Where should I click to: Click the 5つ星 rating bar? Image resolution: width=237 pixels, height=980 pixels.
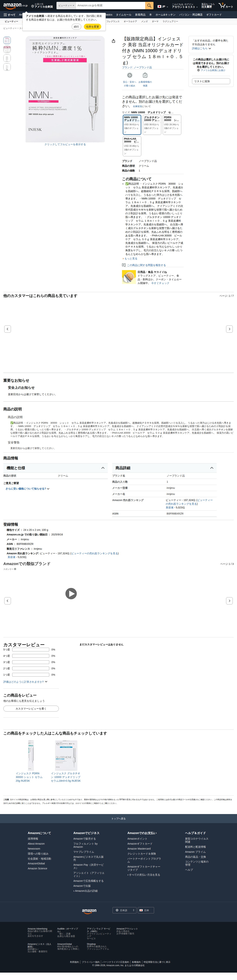pyautogui.click(x=31, y=649)
